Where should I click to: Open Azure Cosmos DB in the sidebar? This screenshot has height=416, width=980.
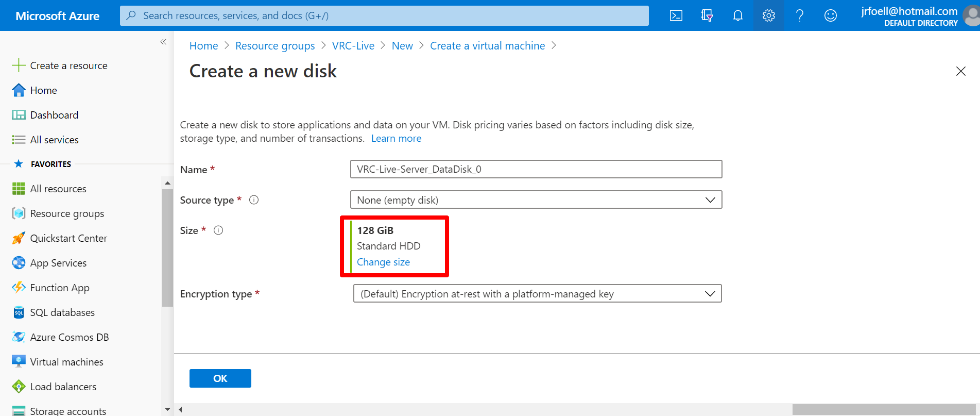tap(70, 337)
